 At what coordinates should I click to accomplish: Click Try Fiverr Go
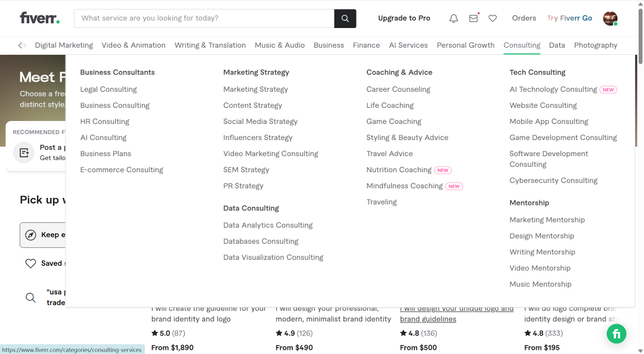point(569,18)
